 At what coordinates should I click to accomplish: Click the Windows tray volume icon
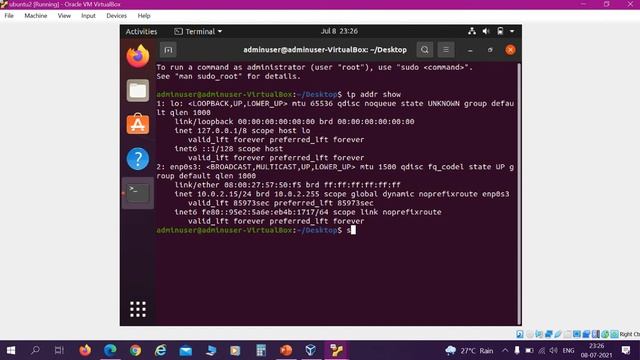click(x=553, y=351)
